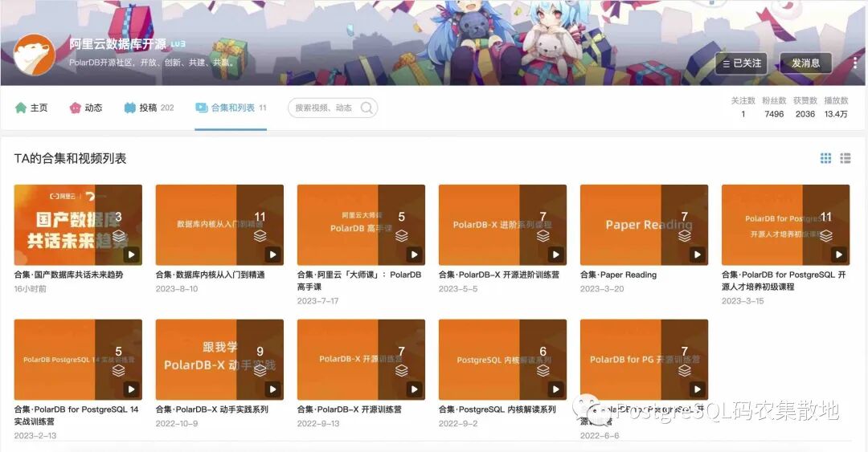
Task: Open title 合集·PolarDB-X 开源进阶训练营
Action: (x=499, y=275)
